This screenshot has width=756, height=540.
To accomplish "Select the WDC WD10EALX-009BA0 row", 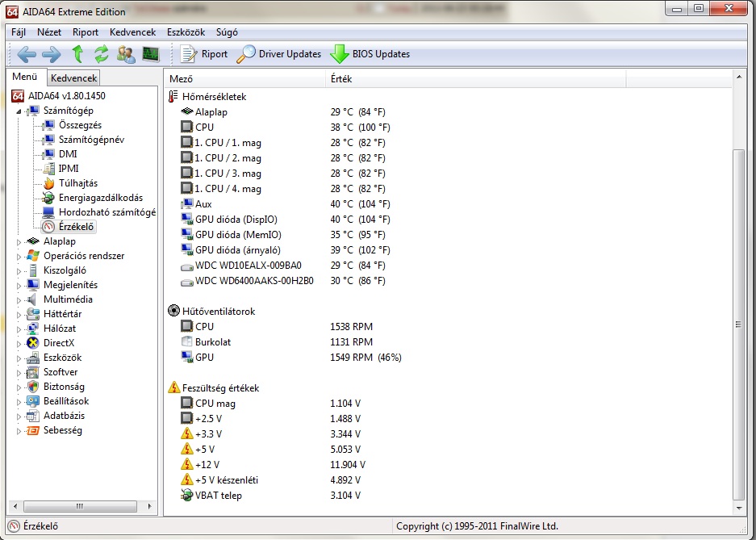I will (x=449, y=266).
